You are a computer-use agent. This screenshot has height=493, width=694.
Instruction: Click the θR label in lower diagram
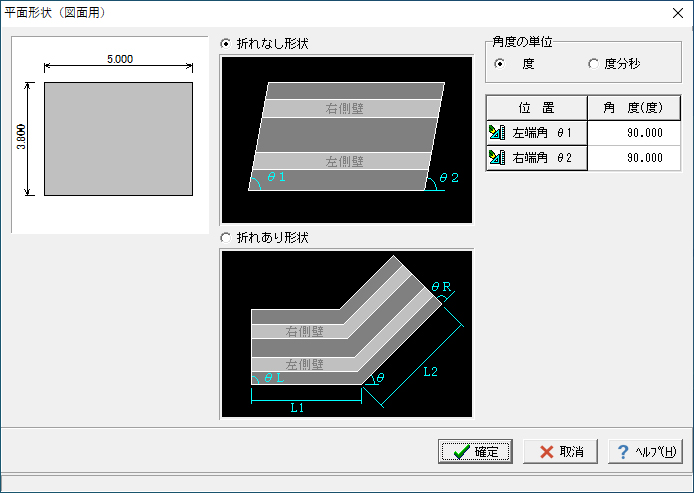441,287
